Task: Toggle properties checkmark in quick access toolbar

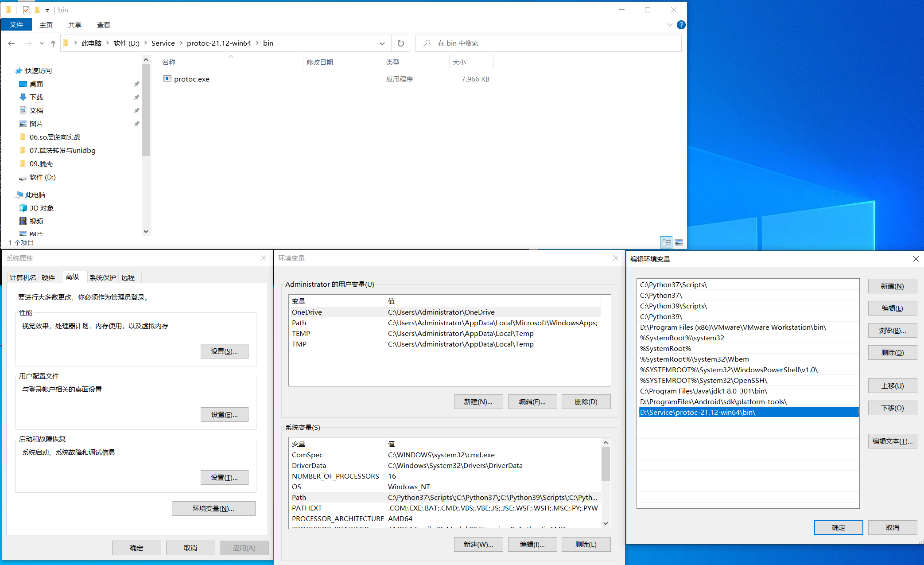Action: pos(26,10)
